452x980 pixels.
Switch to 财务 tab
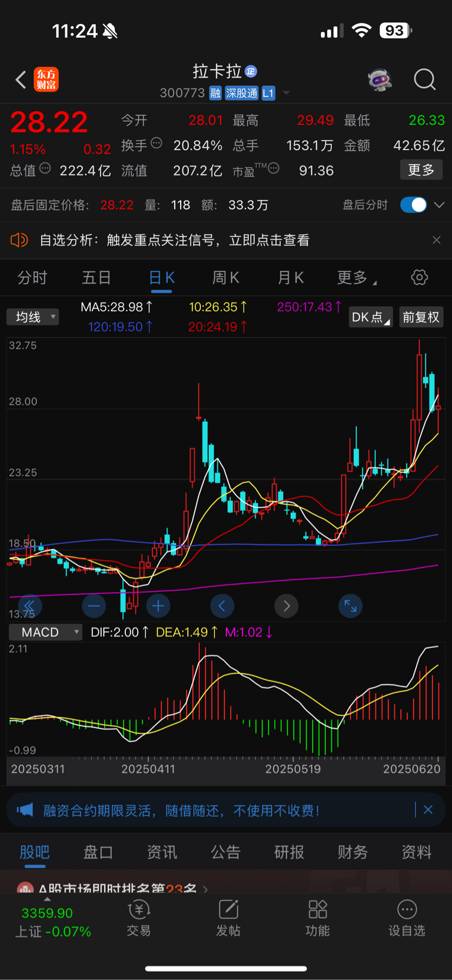tap(353, 852)
